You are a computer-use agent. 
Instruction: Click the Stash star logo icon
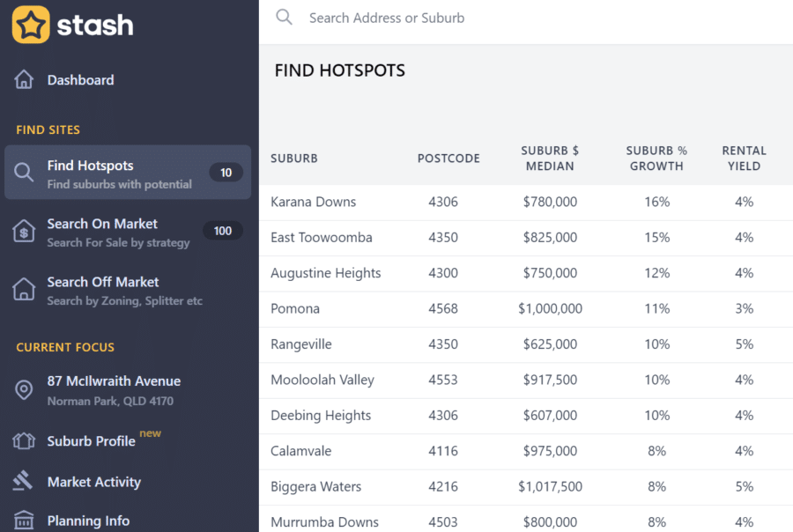pos(31,25)
